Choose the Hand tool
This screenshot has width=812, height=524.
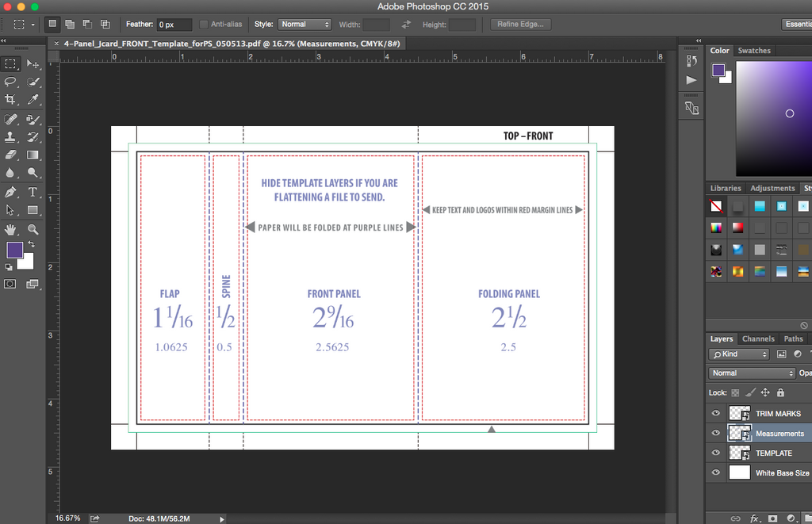tap(10, 229)
